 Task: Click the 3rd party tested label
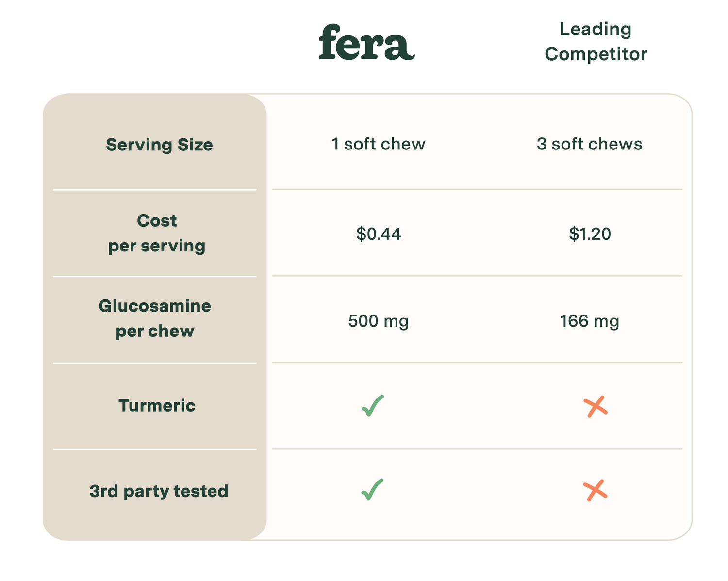pos(159,491)
